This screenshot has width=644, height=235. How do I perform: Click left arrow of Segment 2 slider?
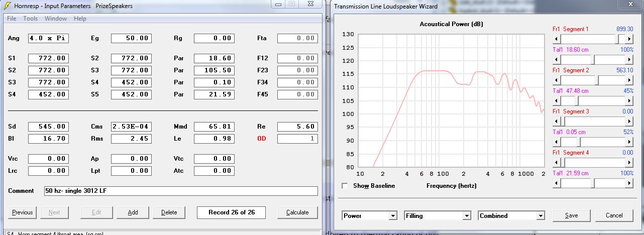coord(556,80)
